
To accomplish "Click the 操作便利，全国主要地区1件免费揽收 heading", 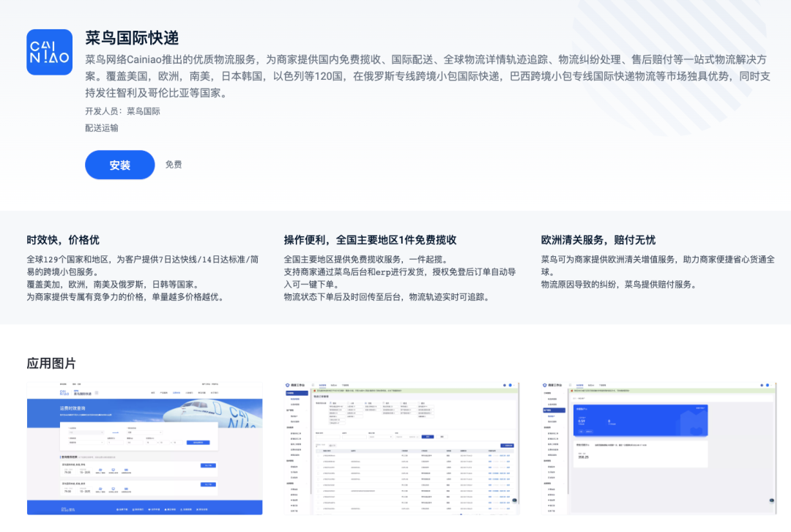I will pyautogui.click(x=370, y=240).
